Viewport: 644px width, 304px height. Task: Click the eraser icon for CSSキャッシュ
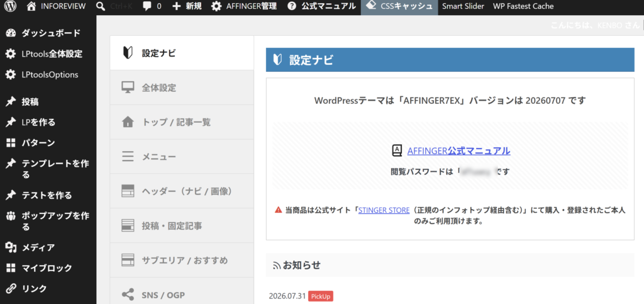371,5
